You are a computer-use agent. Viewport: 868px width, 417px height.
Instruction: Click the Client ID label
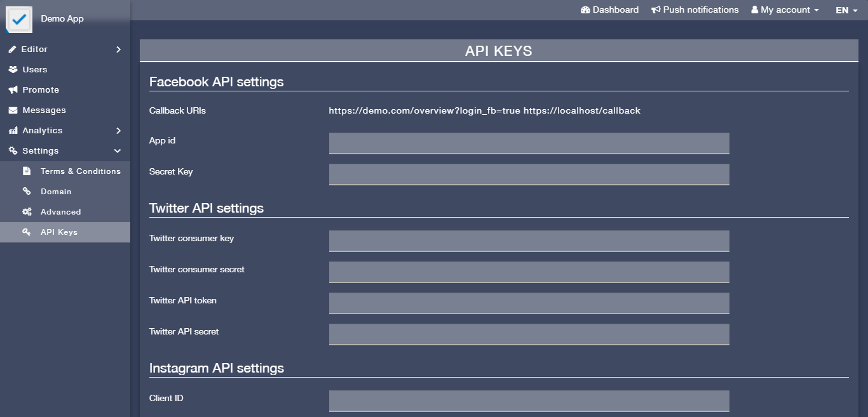coord(166,398)
